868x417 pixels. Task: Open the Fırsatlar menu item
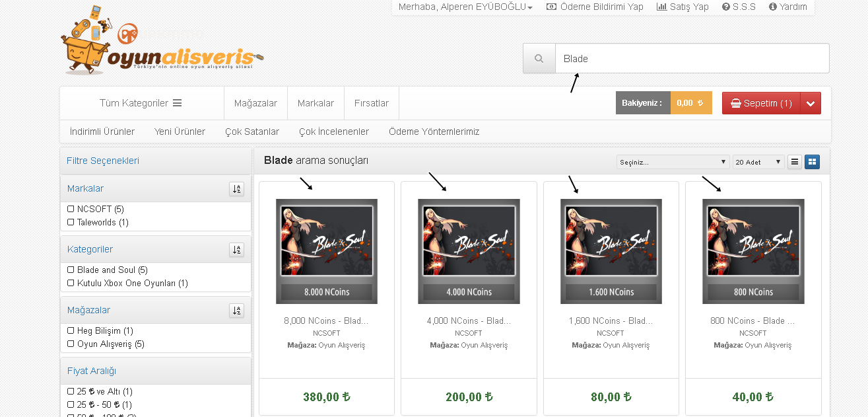[372, 103]
